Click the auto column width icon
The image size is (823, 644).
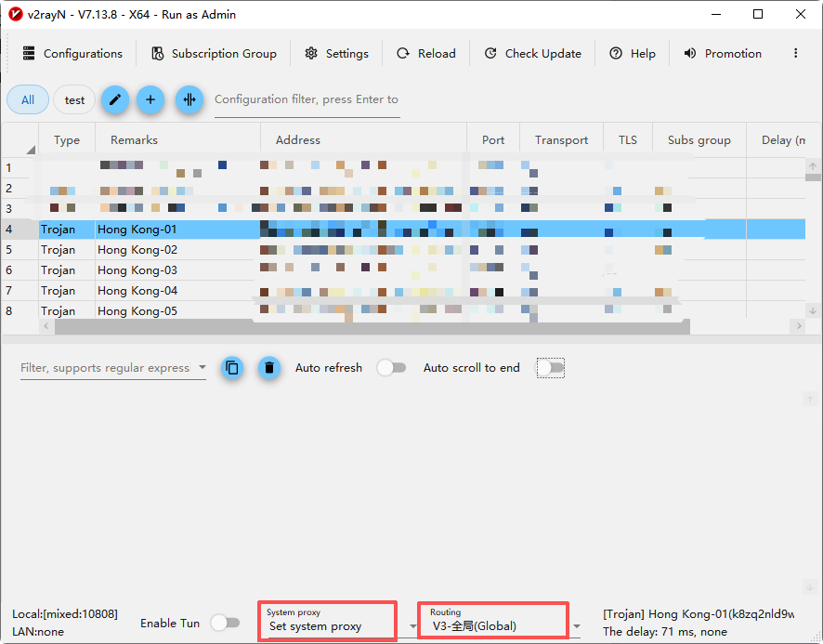(x=189, y=99)
